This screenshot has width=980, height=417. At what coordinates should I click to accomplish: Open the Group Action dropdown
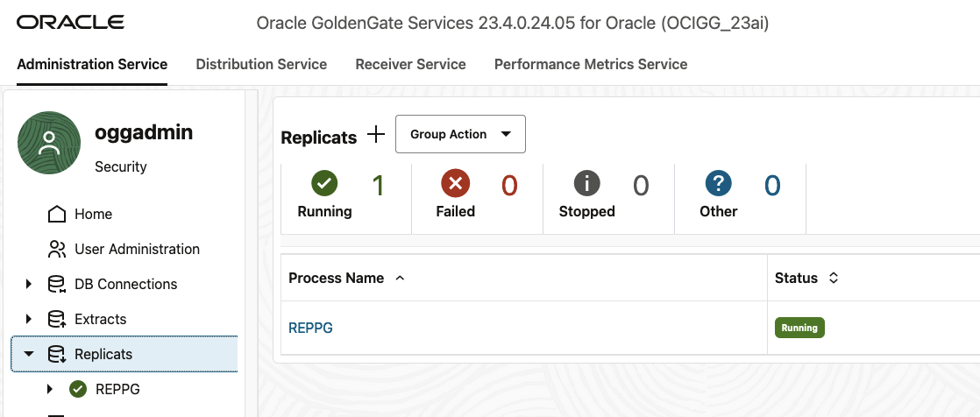460,134
